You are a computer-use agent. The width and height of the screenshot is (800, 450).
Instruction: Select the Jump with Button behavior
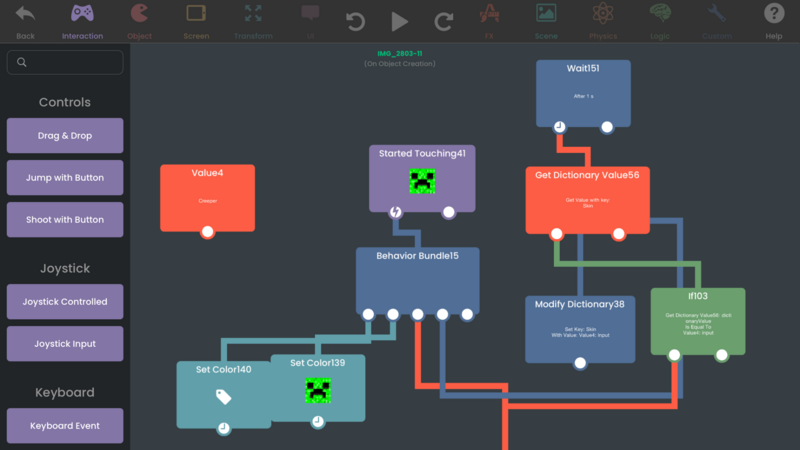[65, 178]
